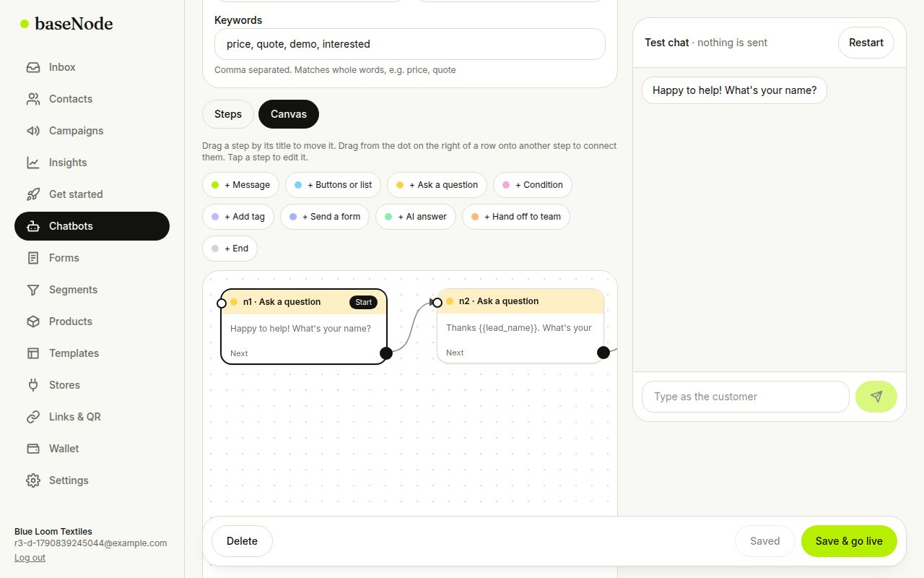This screenshot has width=924, height=578.
Task: Focus the Keywords input field
Action: [x=410, y=44]
